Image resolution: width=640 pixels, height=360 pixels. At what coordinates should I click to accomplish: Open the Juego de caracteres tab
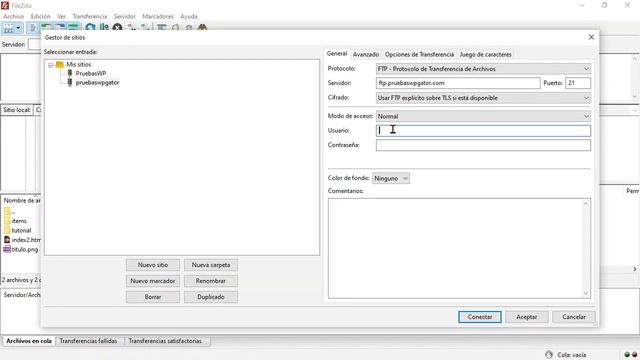point(485,54)
